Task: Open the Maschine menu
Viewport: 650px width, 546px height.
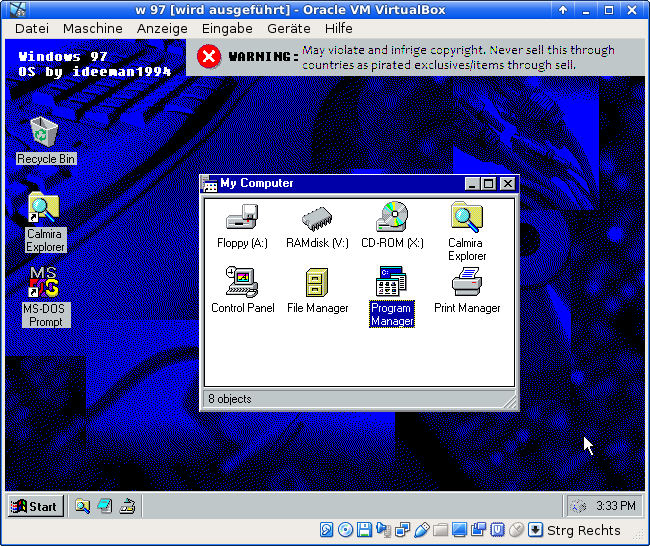Action: [x=93, y=29]
